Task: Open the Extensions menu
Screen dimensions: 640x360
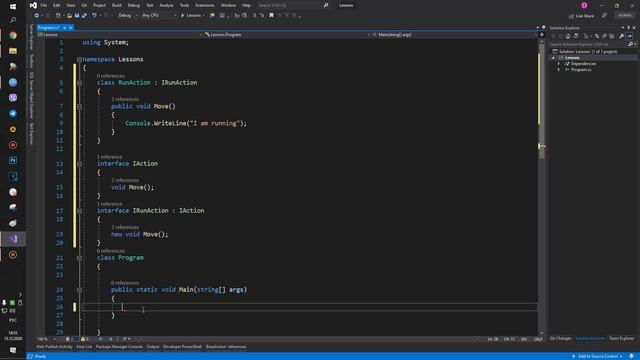Action: (x=205, y=5)
